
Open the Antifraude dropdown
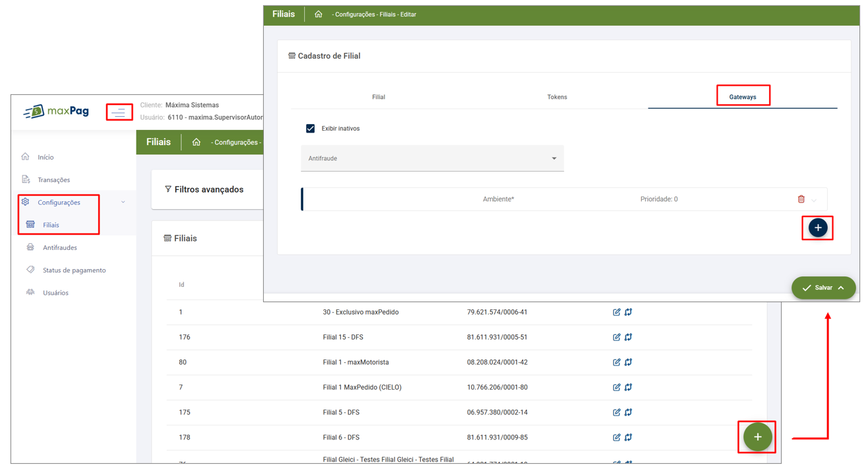point(432,158)
